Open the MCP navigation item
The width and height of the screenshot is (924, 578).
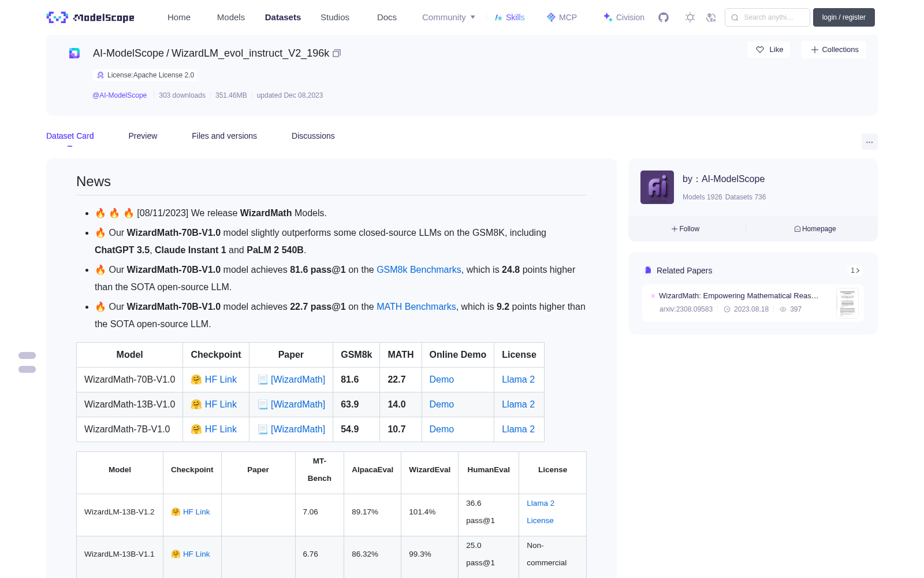562,17
